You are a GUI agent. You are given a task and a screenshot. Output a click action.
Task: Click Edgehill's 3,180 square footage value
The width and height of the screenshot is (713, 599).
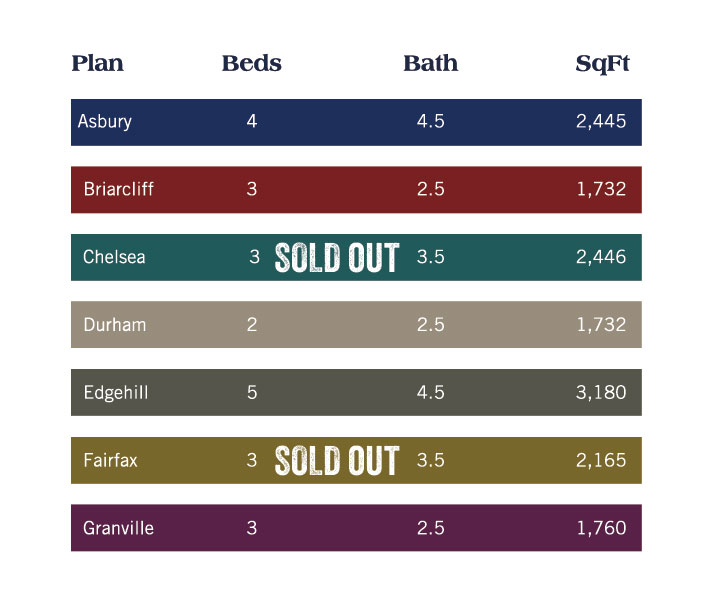click(x=601, y=392)
